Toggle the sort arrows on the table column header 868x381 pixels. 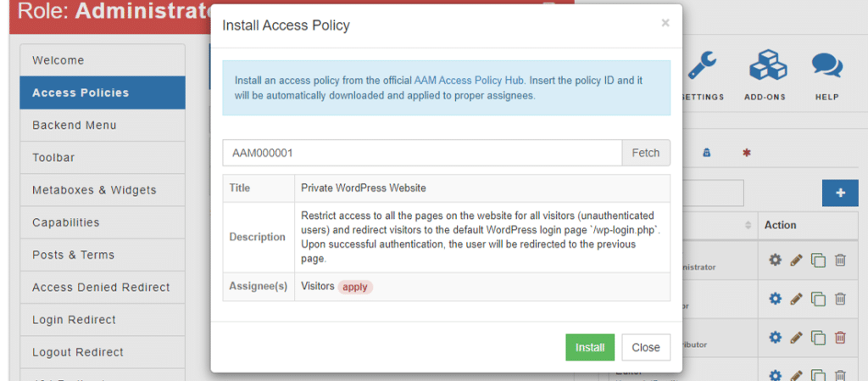(x=748, y=225)
